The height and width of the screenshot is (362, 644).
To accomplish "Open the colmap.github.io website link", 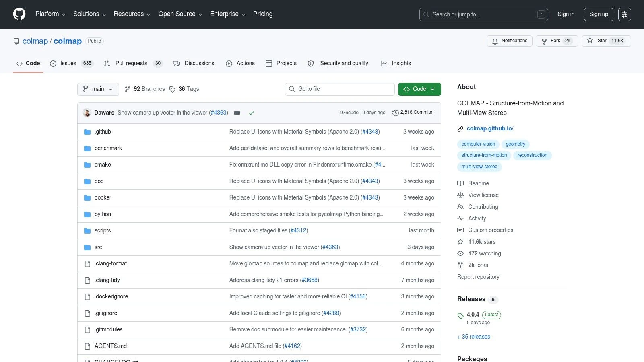I will pos(490,128).
